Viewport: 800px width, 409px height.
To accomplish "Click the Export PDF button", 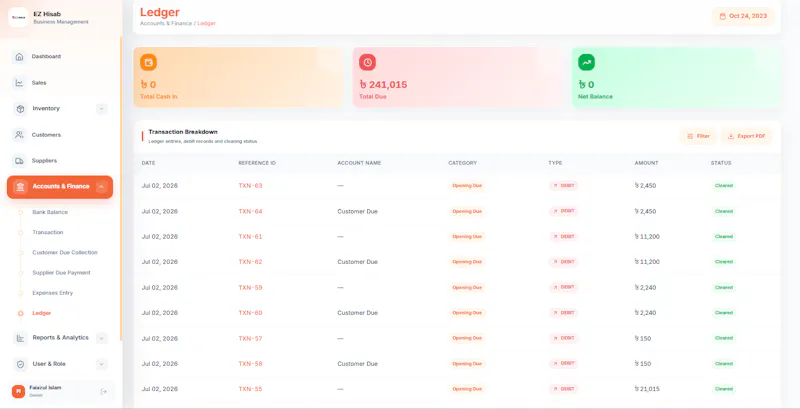I will point(746,136).
